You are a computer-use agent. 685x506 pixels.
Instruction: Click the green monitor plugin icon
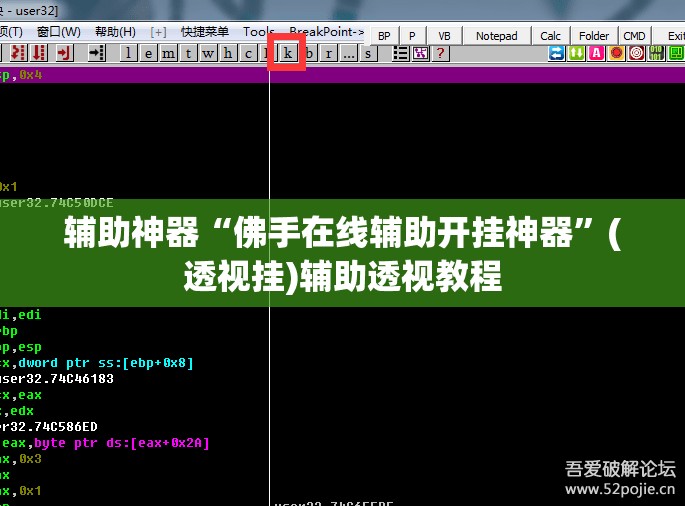click(676, 53)
